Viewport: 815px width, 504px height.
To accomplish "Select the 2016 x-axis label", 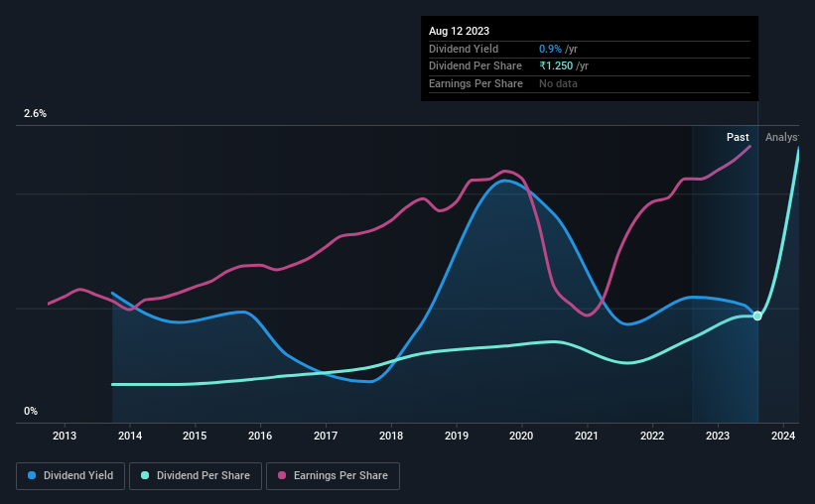I will [260, 436].
